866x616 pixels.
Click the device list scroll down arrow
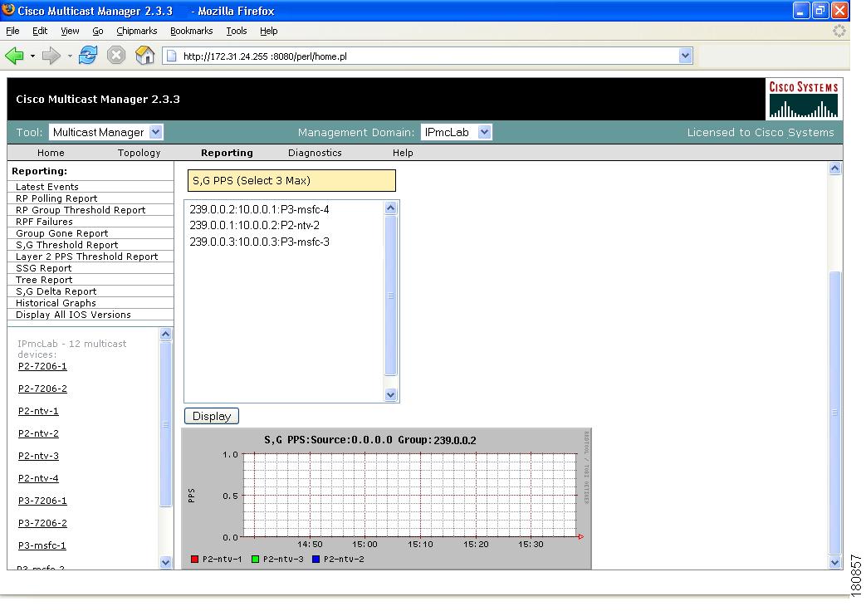click(166, 562)
